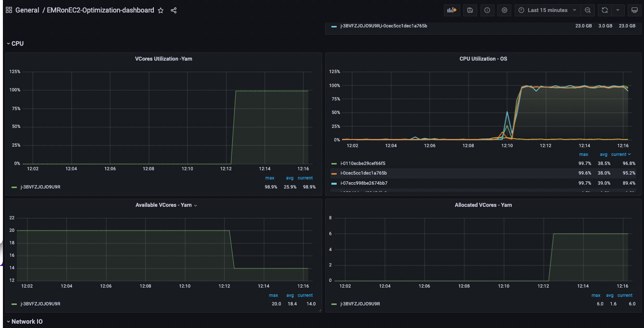Toggle the i-07ecc998be2674bb7 series in legend

pos(364,183)
